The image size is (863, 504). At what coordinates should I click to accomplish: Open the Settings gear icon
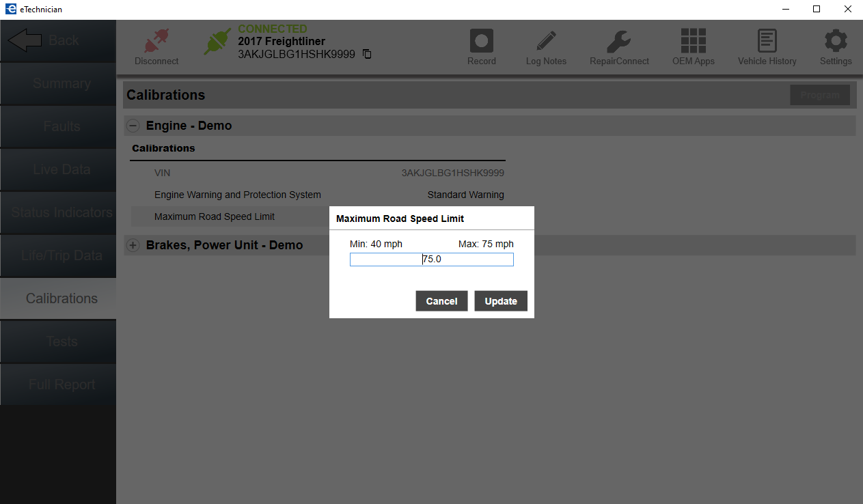point(835,42)
